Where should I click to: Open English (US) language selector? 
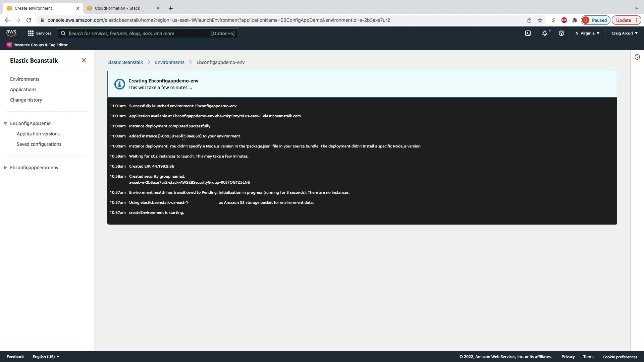coord(46,357)
